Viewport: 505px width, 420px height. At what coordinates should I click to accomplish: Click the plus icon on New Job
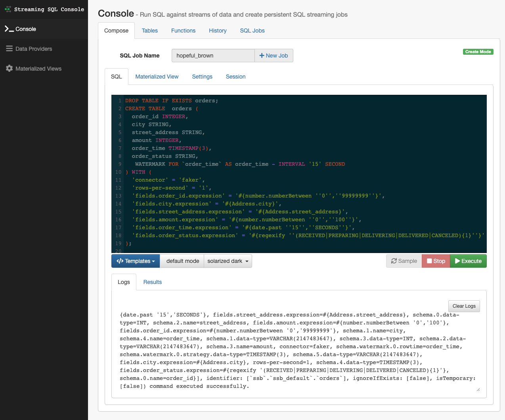click(x=262, y=56)
